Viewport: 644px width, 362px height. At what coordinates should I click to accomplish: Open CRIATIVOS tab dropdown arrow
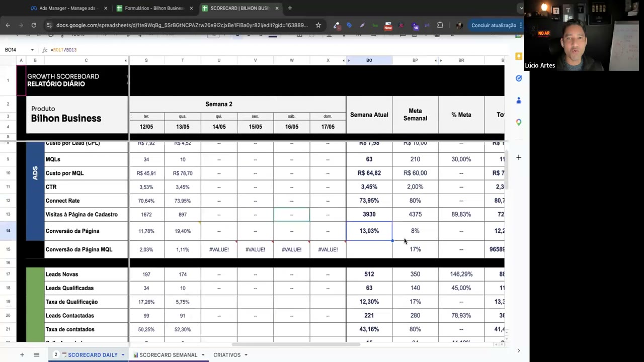point(246,355)
